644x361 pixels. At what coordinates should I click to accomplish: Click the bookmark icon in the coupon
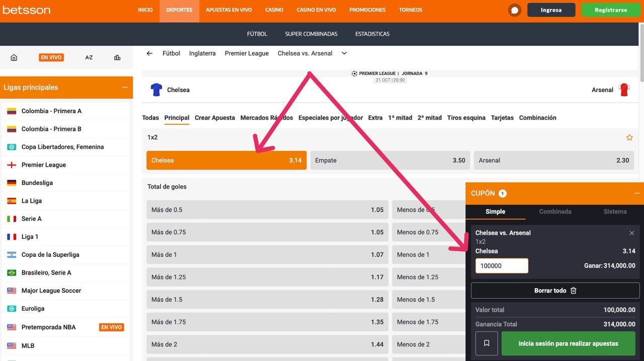coord(487,343)
